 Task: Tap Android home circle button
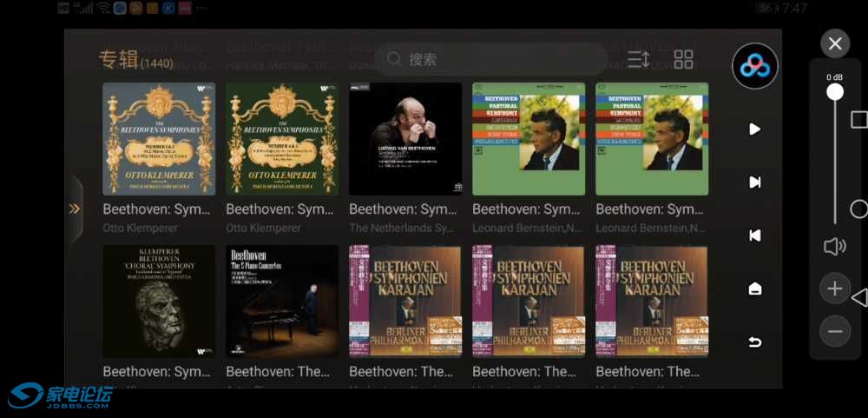pyautogui.click(x=859, y=209)
